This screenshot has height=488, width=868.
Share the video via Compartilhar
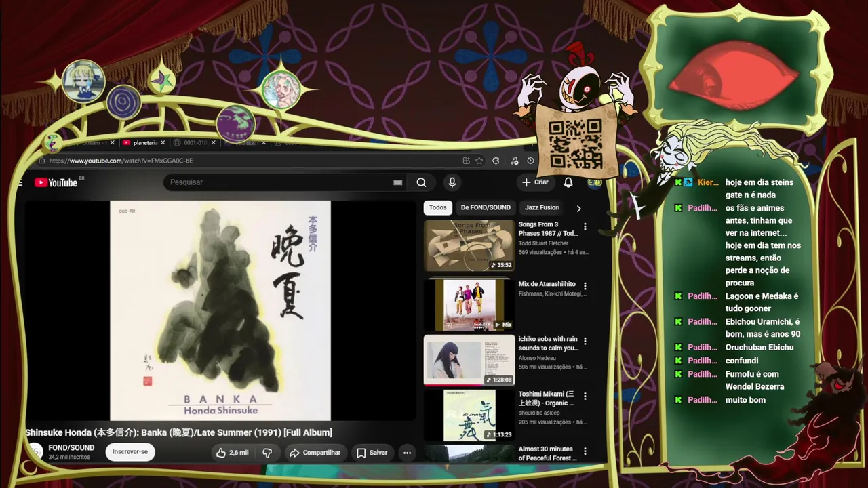tap(315, 453)
